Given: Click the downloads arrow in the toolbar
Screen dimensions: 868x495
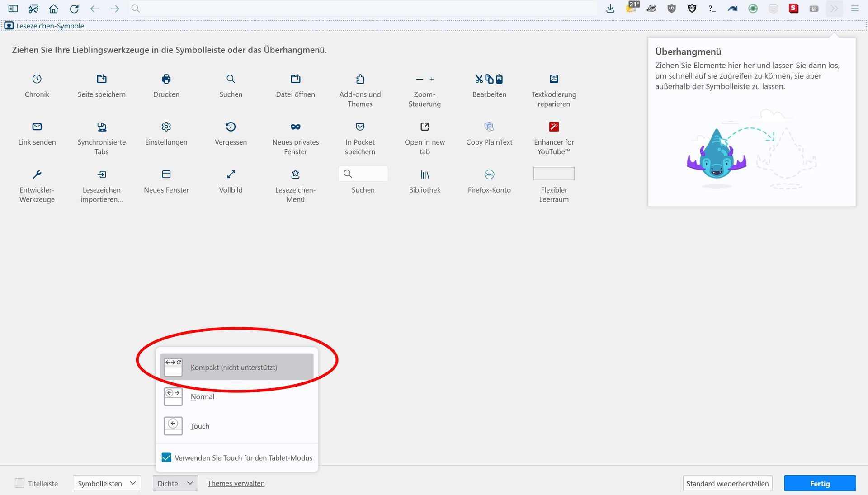Looking at the screenshot, I should click(x=610, y=9).
